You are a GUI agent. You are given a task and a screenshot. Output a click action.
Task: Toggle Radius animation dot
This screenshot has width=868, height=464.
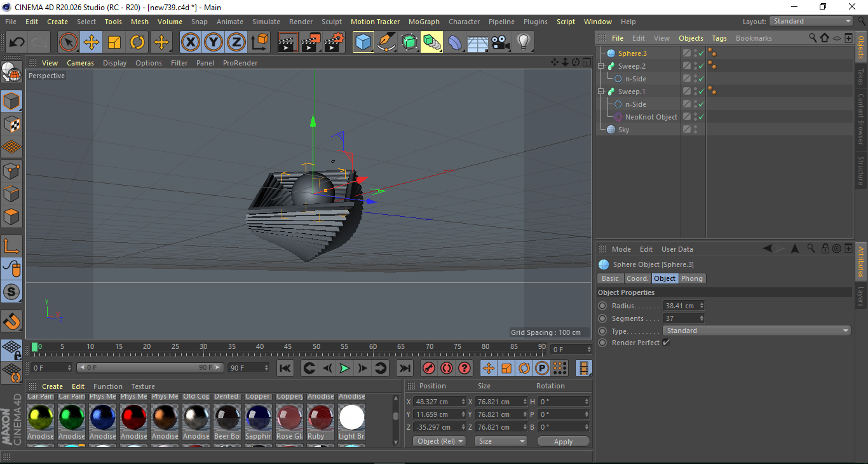[602, 306]
